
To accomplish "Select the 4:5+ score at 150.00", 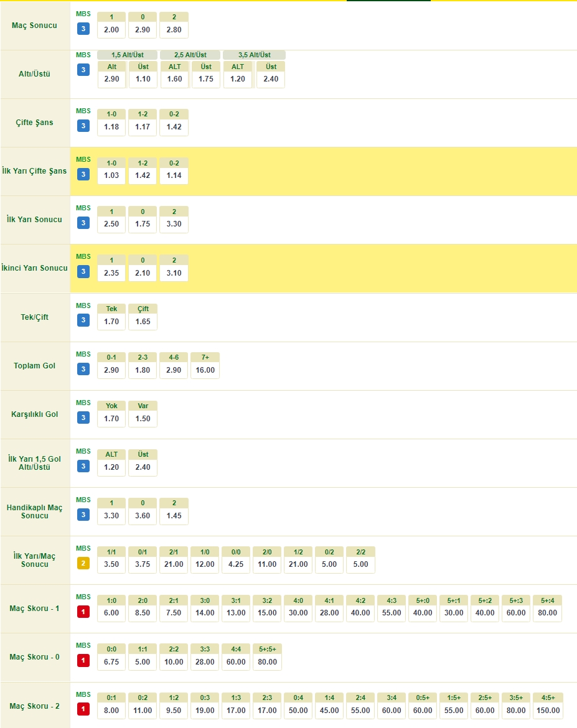I will click(x=547, y=711).
